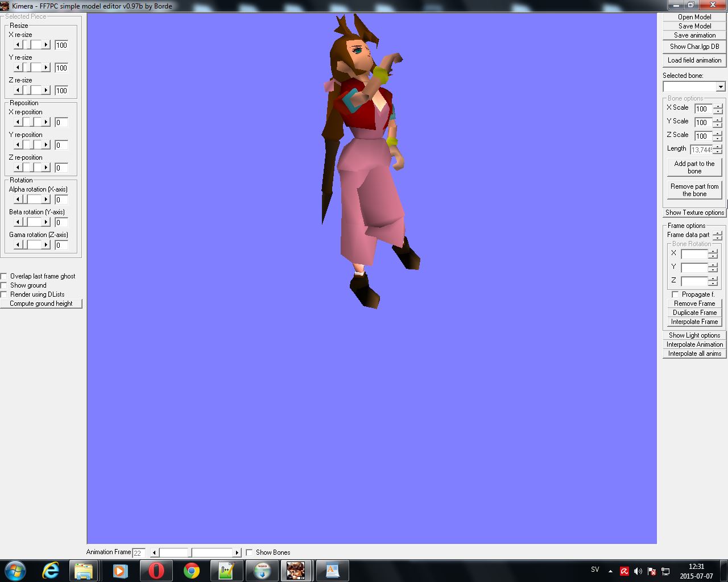
Task: Increase Z Scale with up spinner
Action: tap(718, 134)
